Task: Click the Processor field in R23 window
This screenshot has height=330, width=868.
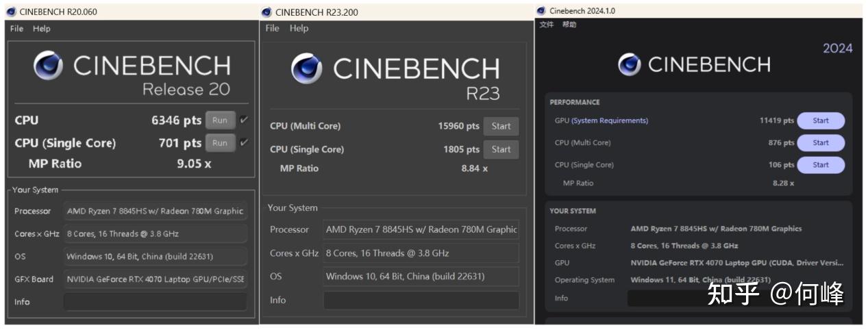Action: click(x=421, y=229)
